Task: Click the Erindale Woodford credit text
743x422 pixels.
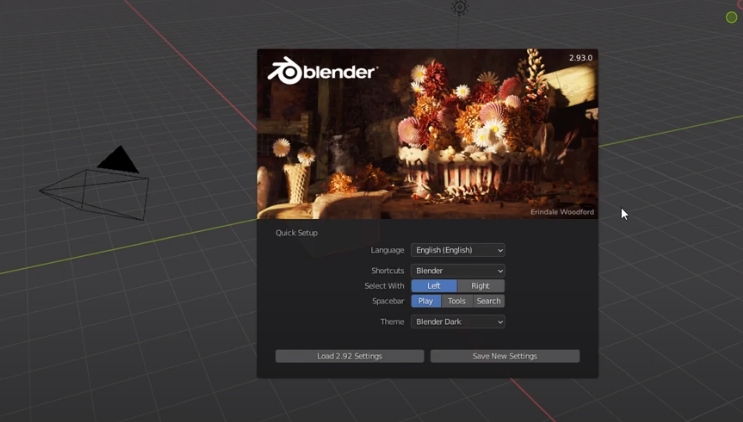Action: click(x=562, y=212)
